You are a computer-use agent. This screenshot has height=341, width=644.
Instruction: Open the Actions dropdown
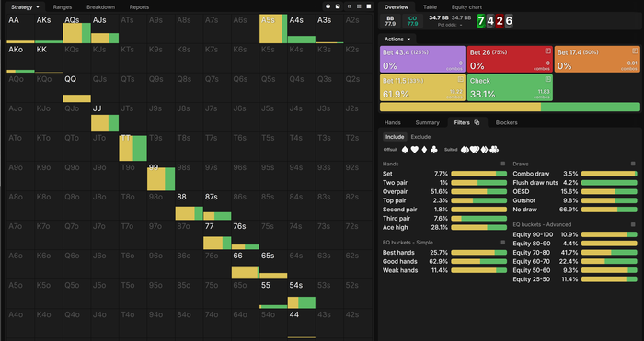(397, 39)
